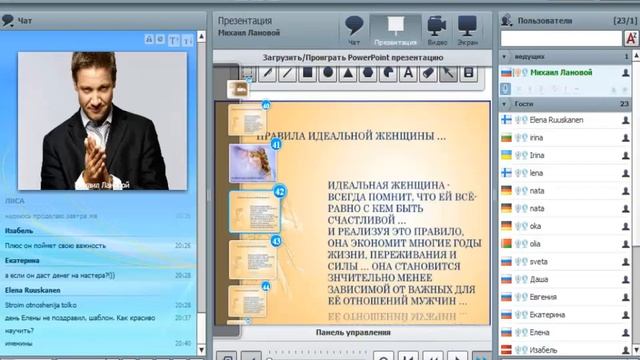Screen dimensions: 640x360
Task: Select user Даша in the list
Action: tap(565, 280)
